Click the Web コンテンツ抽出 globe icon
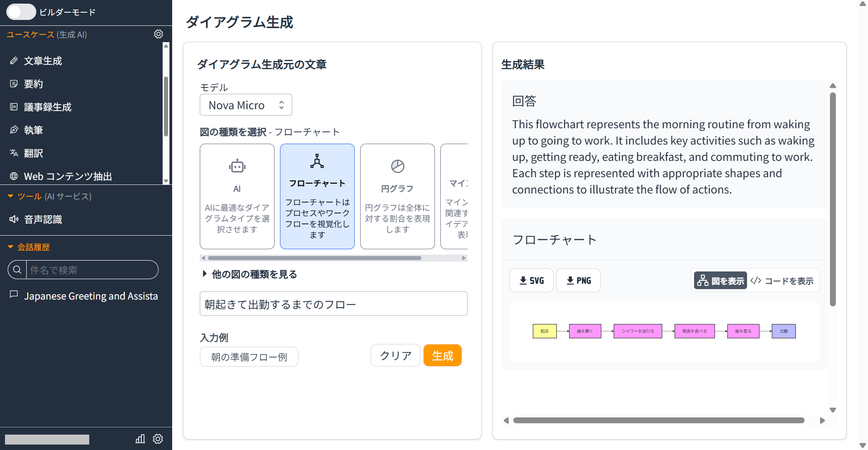The width and height of the screenshot is (868, 450). click(x=14, y=176)
